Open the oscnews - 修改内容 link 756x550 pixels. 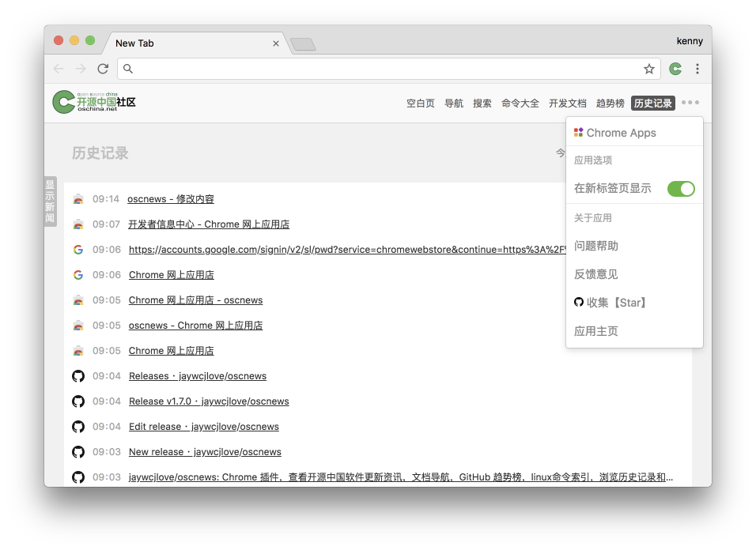[171, 199]
